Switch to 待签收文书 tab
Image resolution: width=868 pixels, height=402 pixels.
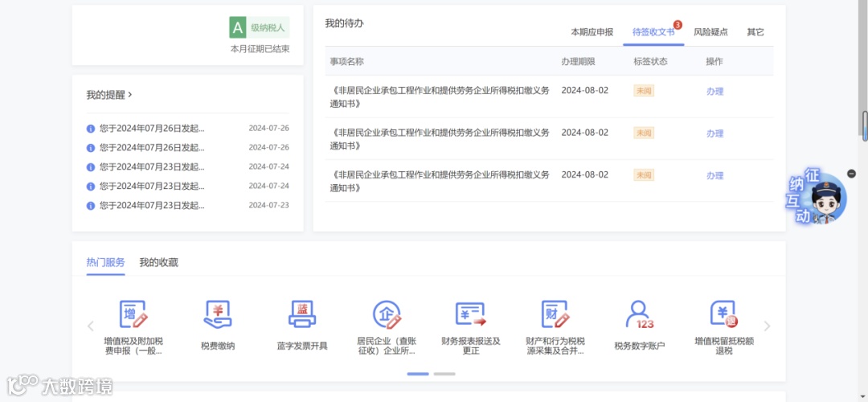tap(653, 32)
